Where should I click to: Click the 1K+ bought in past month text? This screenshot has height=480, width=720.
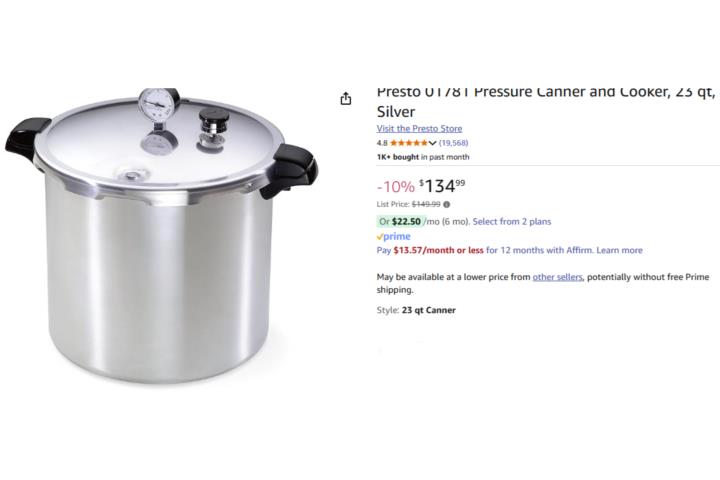(x=423, y=157)
